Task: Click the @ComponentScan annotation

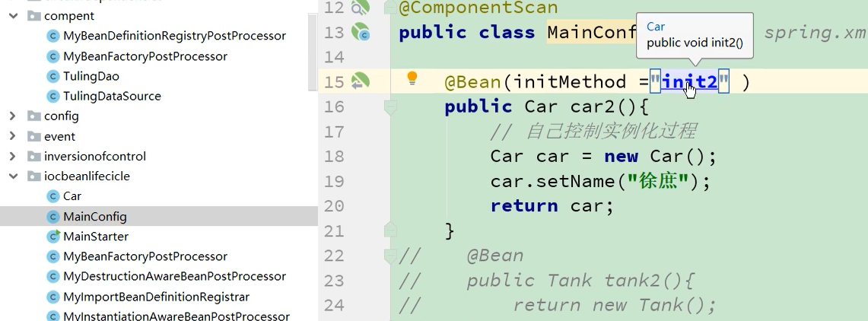Action: [479, 8]
